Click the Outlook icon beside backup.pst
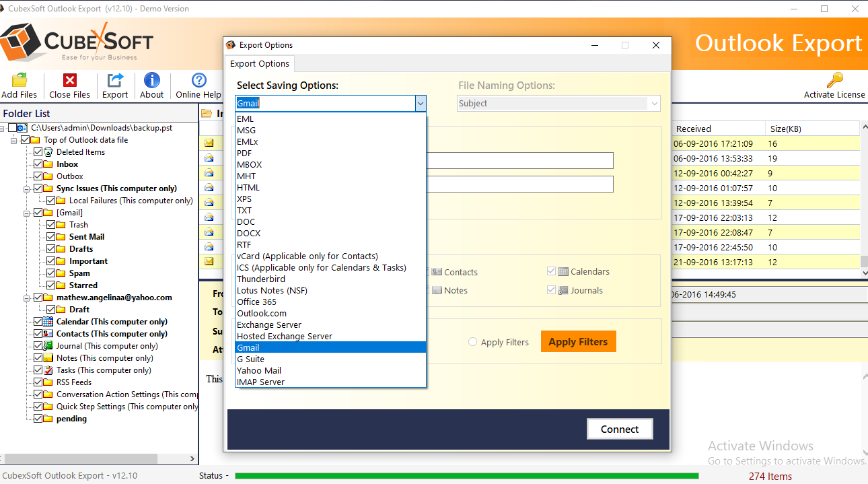Viewport: 868px width, 484px height. (24, 127)
